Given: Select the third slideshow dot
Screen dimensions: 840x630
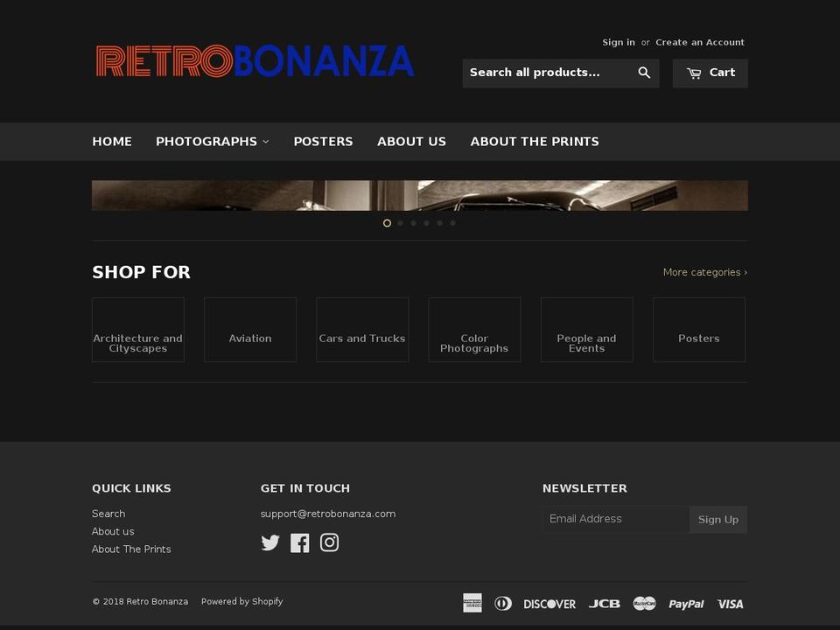Looking at the screenshot, I should click(413, 223).
